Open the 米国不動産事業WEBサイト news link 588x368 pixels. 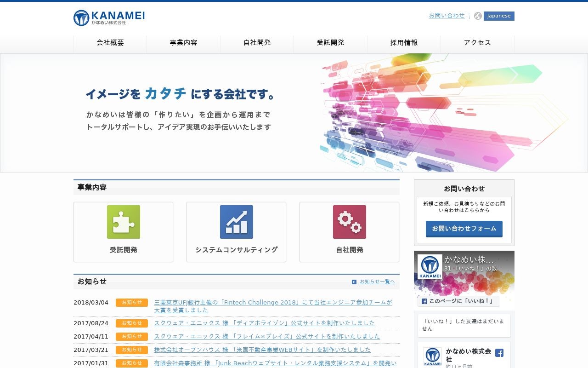pyautogui.click(x=262, y=350)
